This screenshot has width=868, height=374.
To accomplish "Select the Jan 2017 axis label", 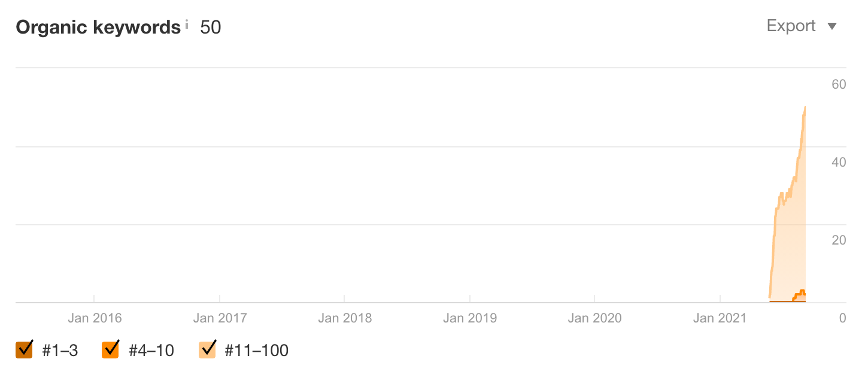I will click(220, 318).
